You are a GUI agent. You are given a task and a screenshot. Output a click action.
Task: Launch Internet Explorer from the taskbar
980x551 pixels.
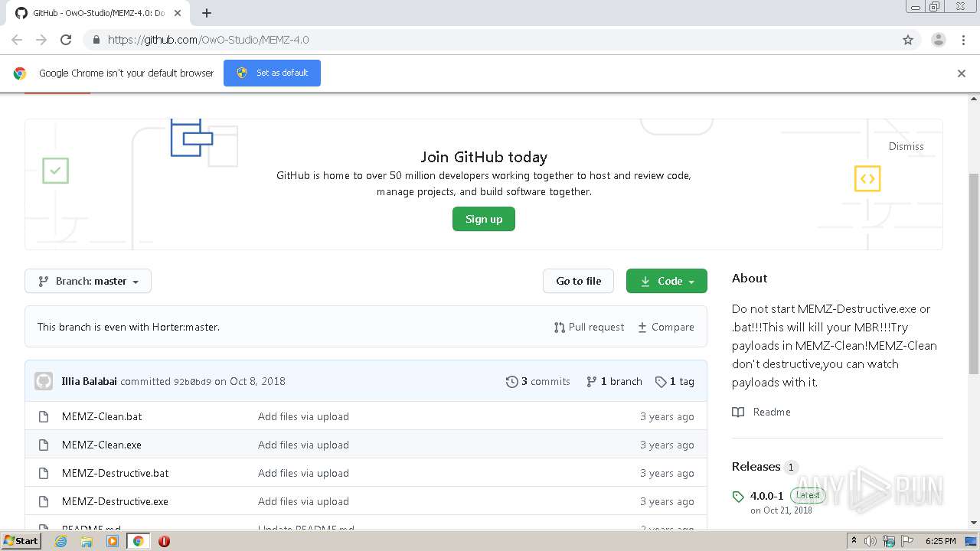pyautogui.click(x=61, y=541)
